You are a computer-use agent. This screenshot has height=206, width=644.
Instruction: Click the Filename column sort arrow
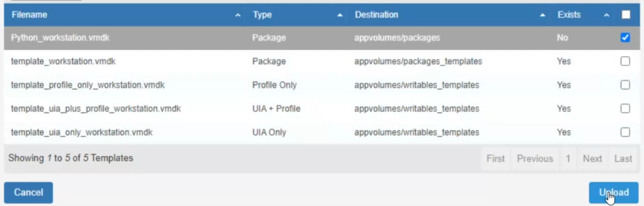(238, 15)
